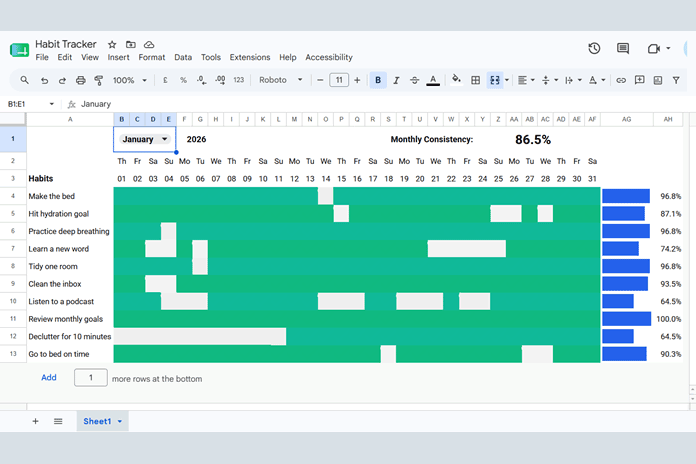Open text rotation dropdown
Image resolution: width=696 pixels, height=464 pixels.
click(x=597, y=80)
